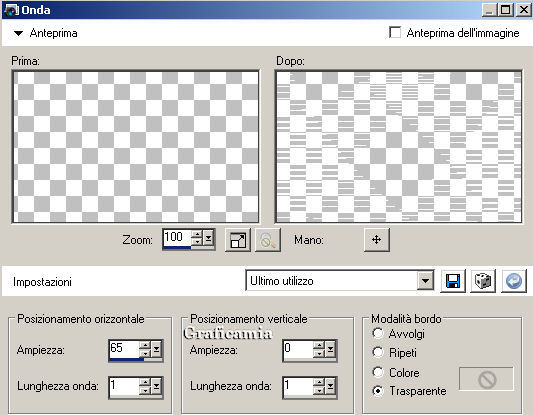This screenshot has width=533, height=415.
Task: Click the randomize parameters dice icon
Action: (x=483, y=281)
